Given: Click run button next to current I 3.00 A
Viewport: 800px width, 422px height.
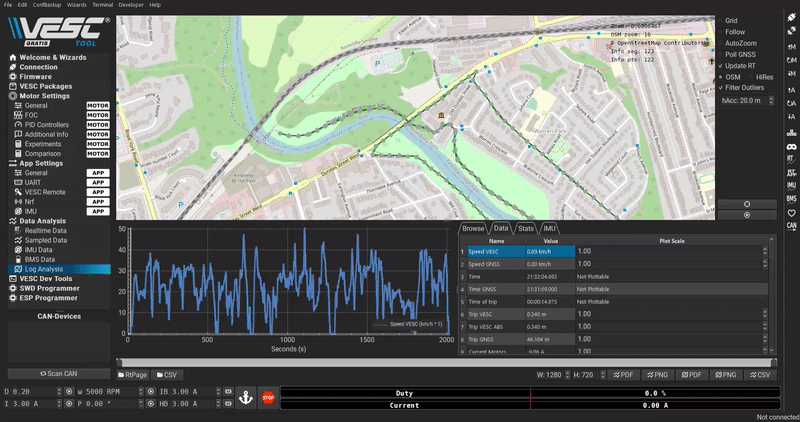Looking at the screenshot, I should (x=69, y=404).
